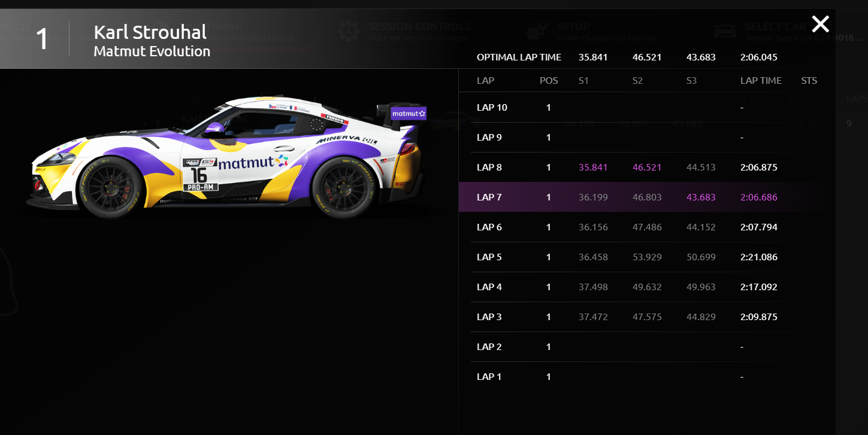Screen dimensions: 868x435
Task: Click lap 7 sector one 36.199
Action: [x=593, y=197]
